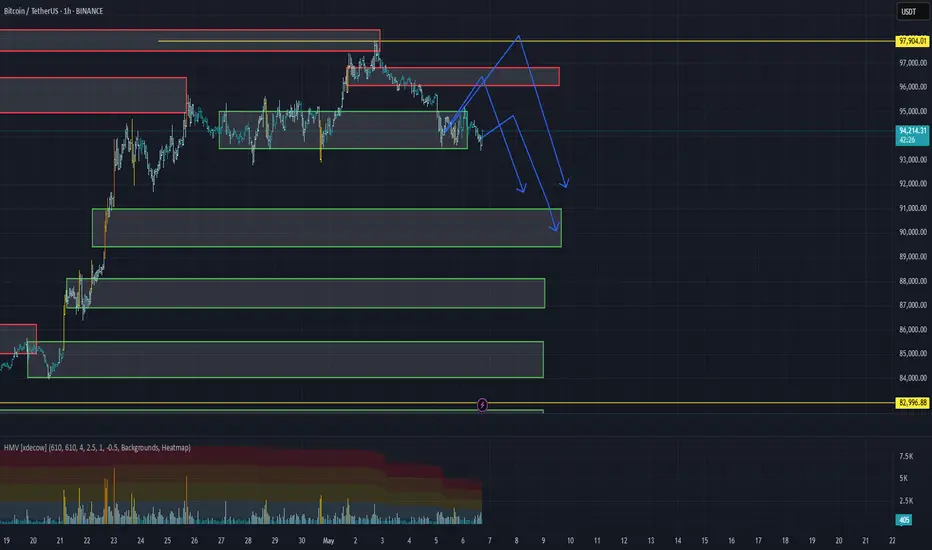Select the yellow 82,996.88 price label

912,403
